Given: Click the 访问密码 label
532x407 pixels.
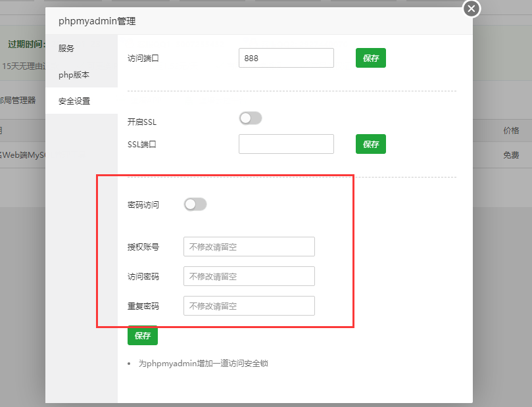Looking at the screenshot, I should coord(143,277).
